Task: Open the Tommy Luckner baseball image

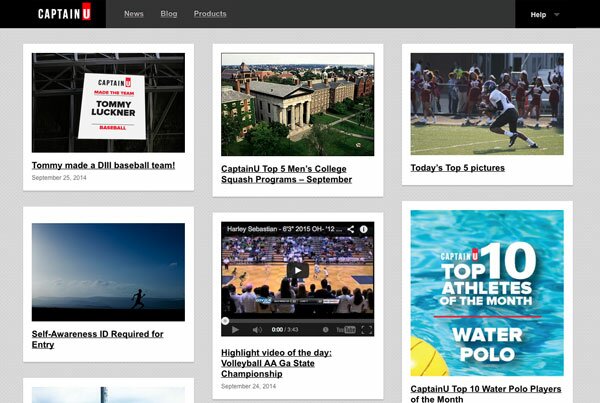Action: [108, 103]
